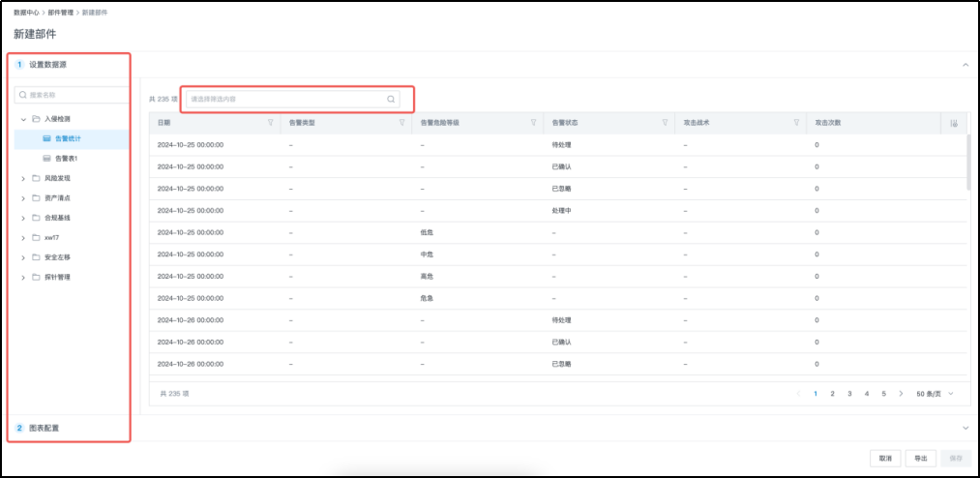Click the 入侵检测 open folder icon
The width and height of the screenshot is (980, 478).
pos(36,119)
